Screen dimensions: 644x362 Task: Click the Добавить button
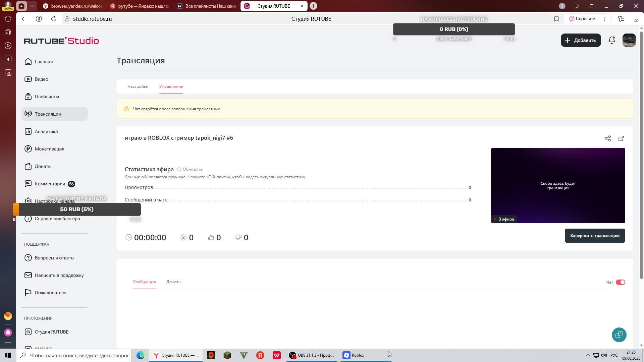click(580, 40)
